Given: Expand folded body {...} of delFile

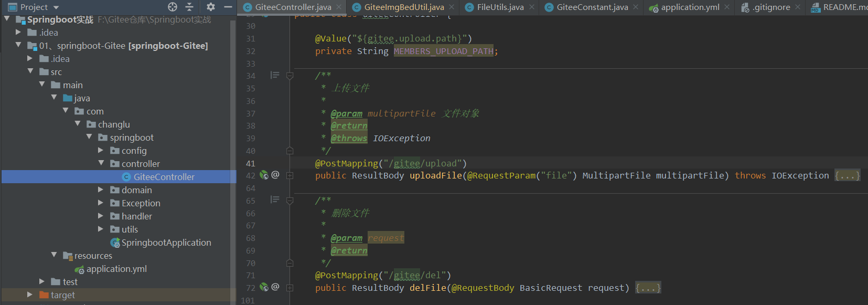Looking at the screenshot, I should [648, 288].
